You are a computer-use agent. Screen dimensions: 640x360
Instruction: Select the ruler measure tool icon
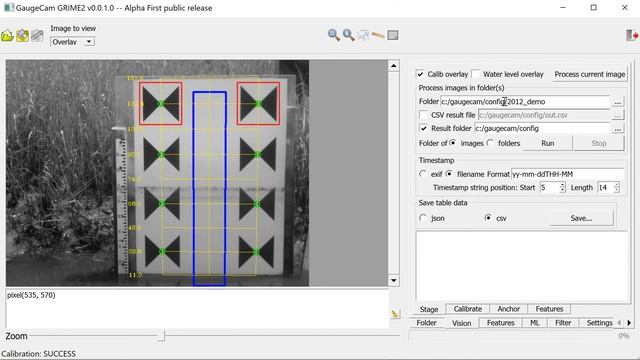(378, 36)
